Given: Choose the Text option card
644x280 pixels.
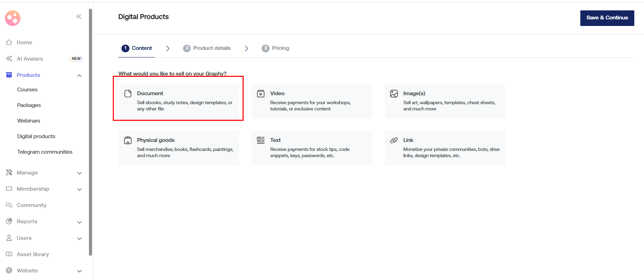Looking at the screenshot, I should 311,148.
